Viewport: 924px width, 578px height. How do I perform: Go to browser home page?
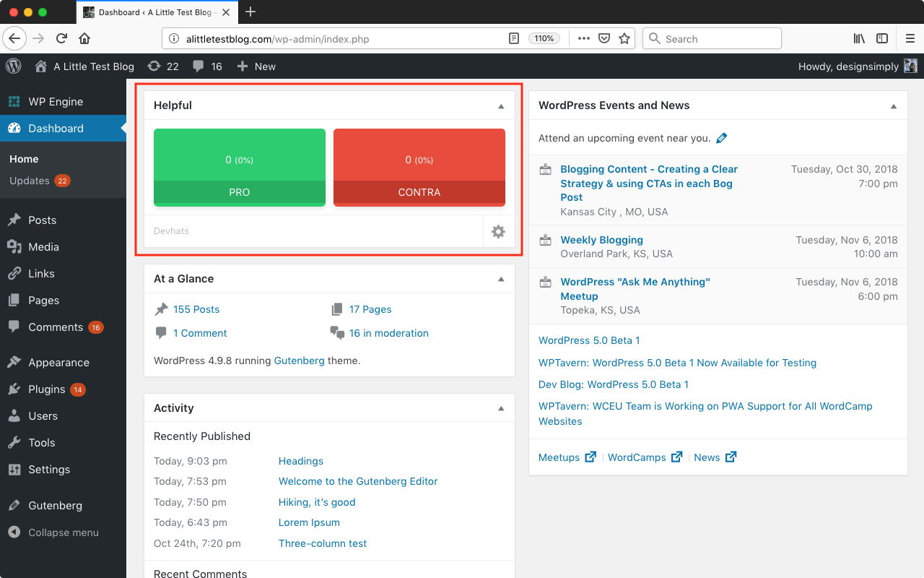tap(85, 38)
